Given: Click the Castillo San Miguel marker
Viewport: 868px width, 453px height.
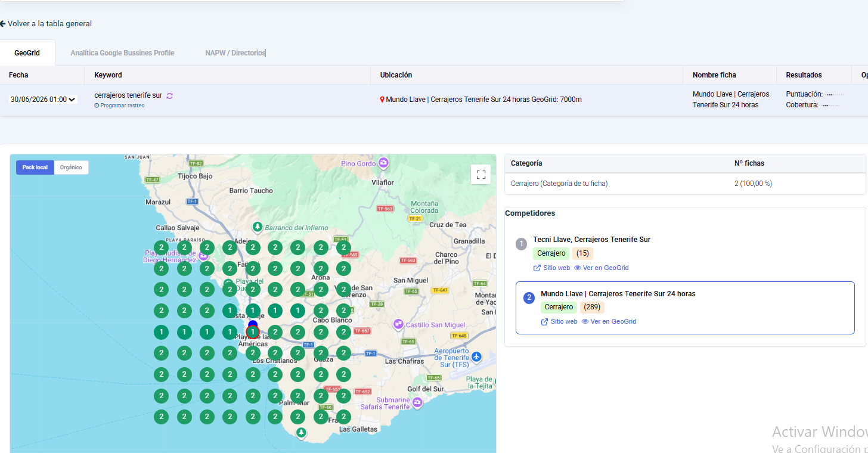Looking at the screenshot, I should [398, 325].
